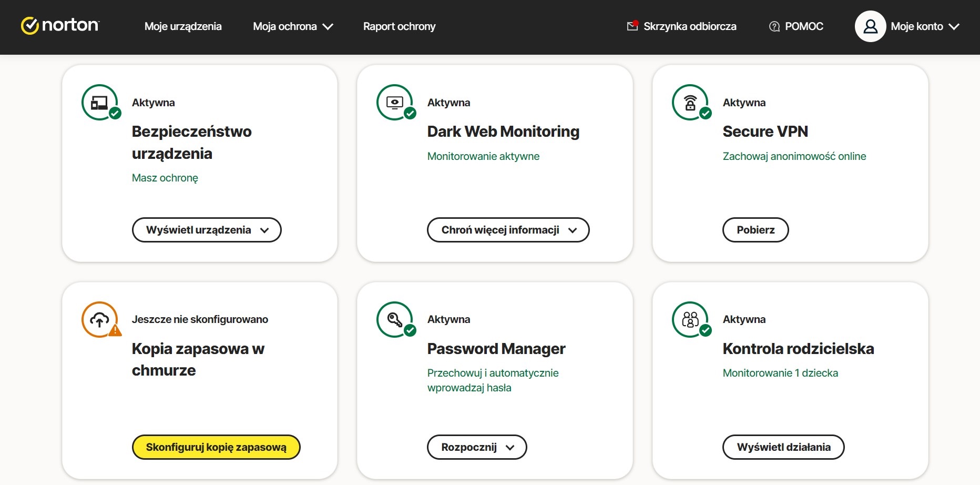The image size is (980, 485).
Task: Open the Moje urządzenia menu item
Action: click(x=183, y=26)
